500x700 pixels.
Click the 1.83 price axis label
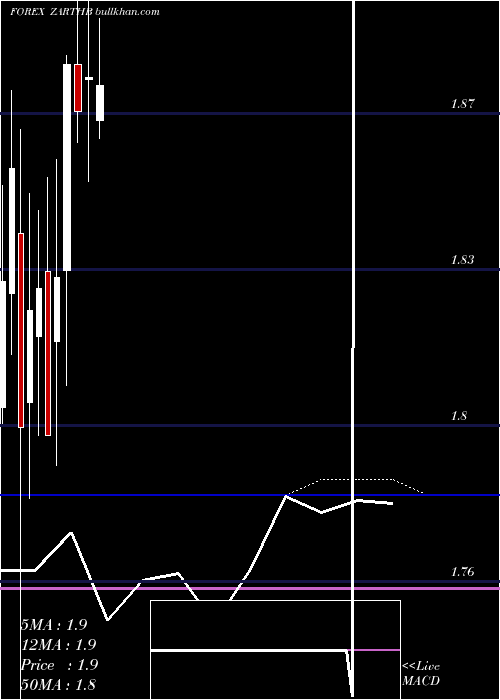point(462,260)
